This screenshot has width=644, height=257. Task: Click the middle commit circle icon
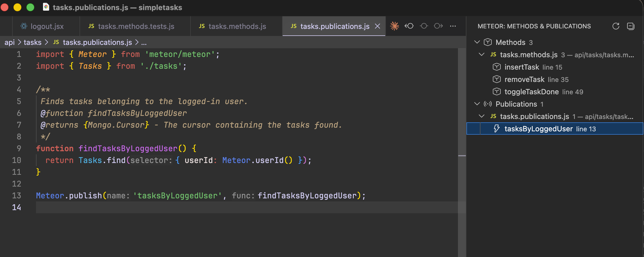[424, 26]
